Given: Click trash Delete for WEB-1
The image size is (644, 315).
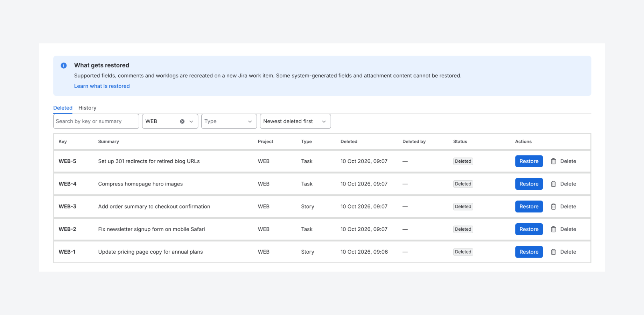Looking at the screenshot, I should tap(563, 252).
